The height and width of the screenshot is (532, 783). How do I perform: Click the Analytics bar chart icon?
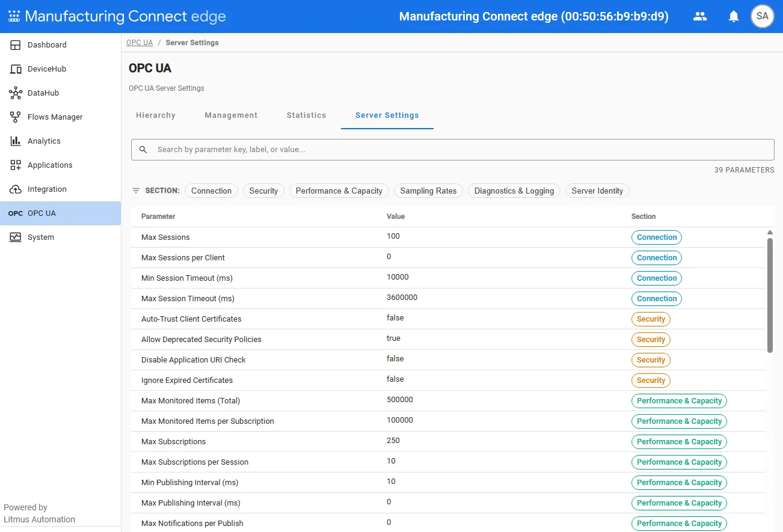16,141
